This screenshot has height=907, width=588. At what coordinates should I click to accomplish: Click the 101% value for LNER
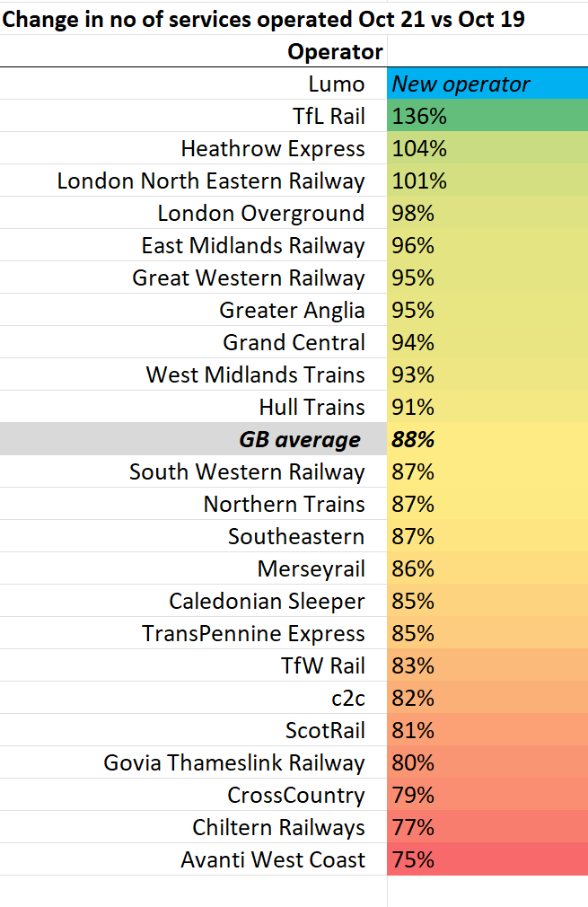coord(487,181)
